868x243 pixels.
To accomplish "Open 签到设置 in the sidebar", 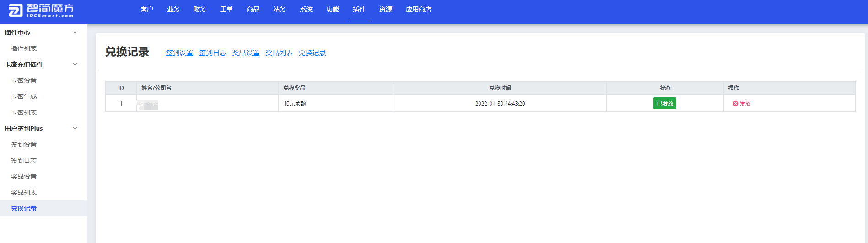I will [24, 144].
